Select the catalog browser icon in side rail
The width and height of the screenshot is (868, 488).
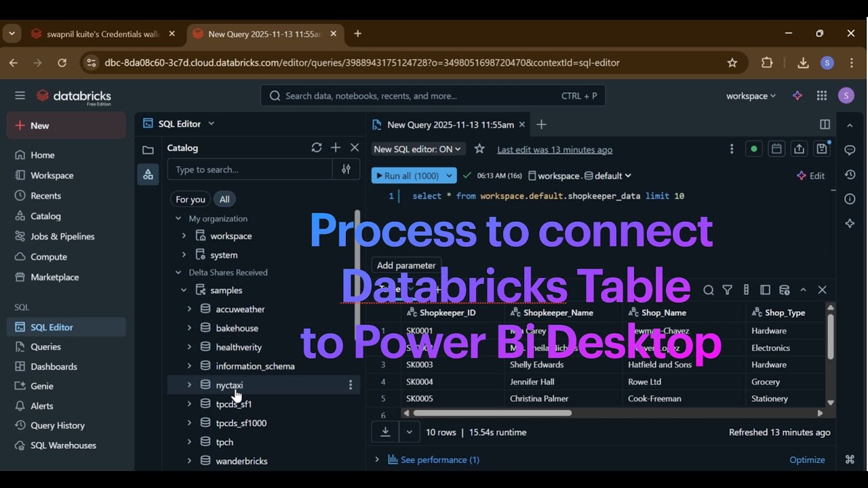click(148, 174)
